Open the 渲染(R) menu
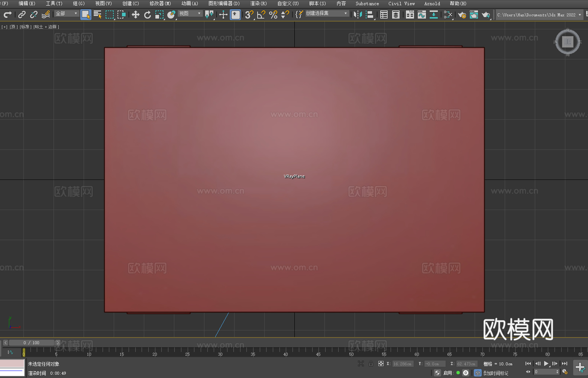This screenshot has width=588, height=378. (259, 3)
